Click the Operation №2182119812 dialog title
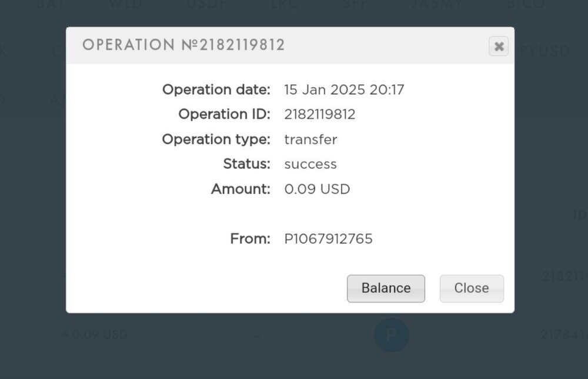 [x=183, y=45]
